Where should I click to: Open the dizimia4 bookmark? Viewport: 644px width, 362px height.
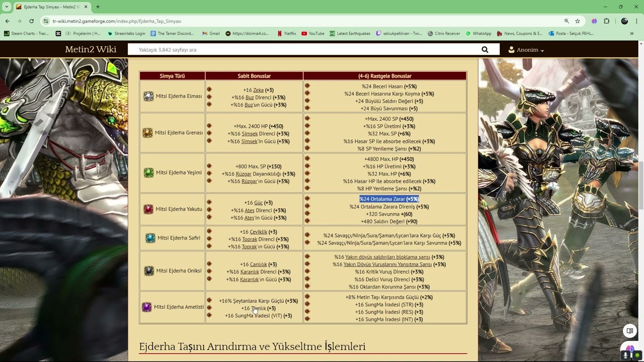[247, 34]
